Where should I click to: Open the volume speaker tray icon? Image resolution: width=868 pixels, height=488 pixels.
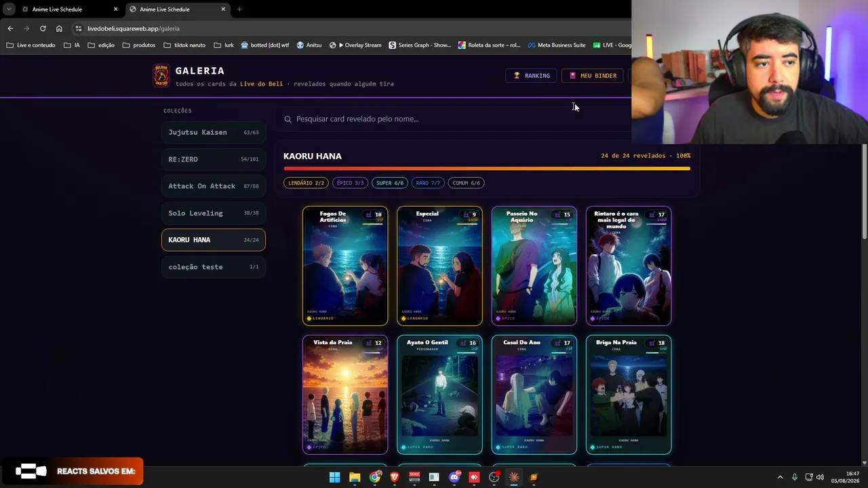(x=821, y=477)
